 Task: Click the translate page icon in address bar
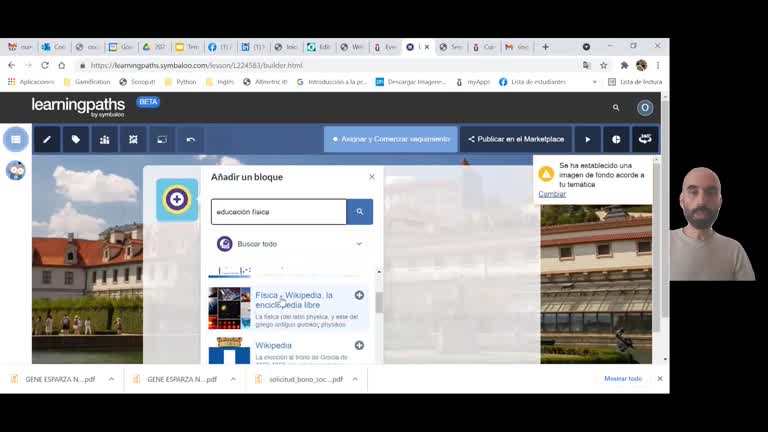(586, 65)
